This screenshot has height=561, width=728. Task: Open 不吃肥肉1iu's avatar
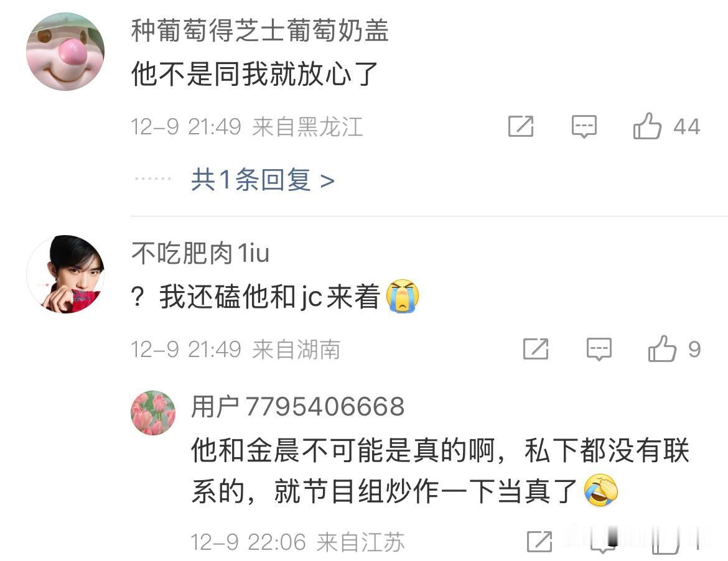[65, 274]
